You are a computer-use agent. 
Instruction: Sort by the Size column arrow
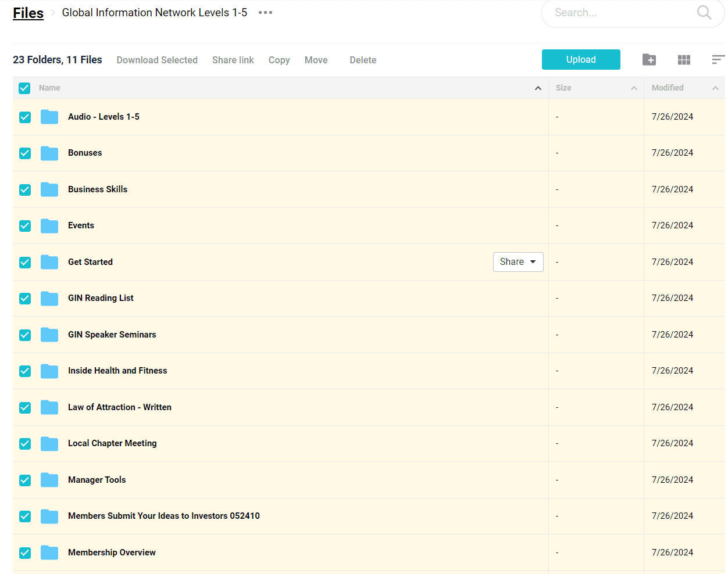634,88
